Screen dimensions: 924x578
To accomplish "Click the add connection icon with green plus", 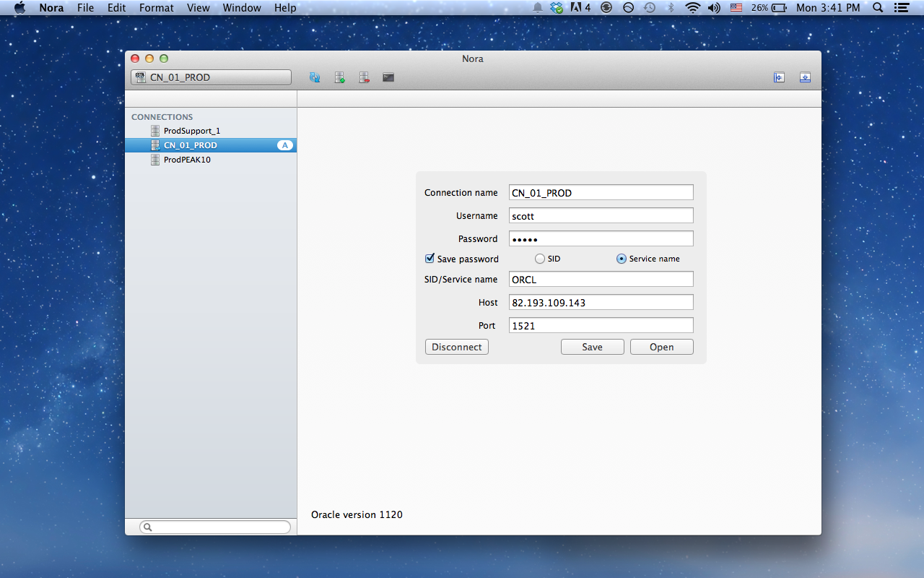I will [x=339, y=77].
